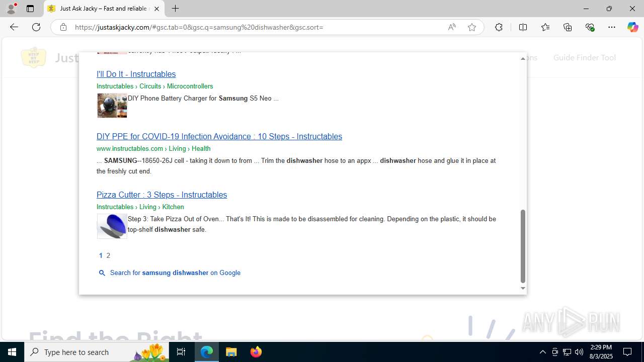This screenshot has height=362, width=644.
Task: Select results page 1
Action: [101, 255]
